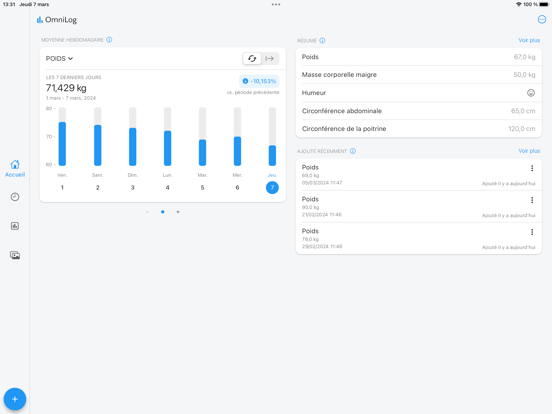Select the rolling refresh period toggle
Viewport: 552px width, 414px height.
click(252, 58)
